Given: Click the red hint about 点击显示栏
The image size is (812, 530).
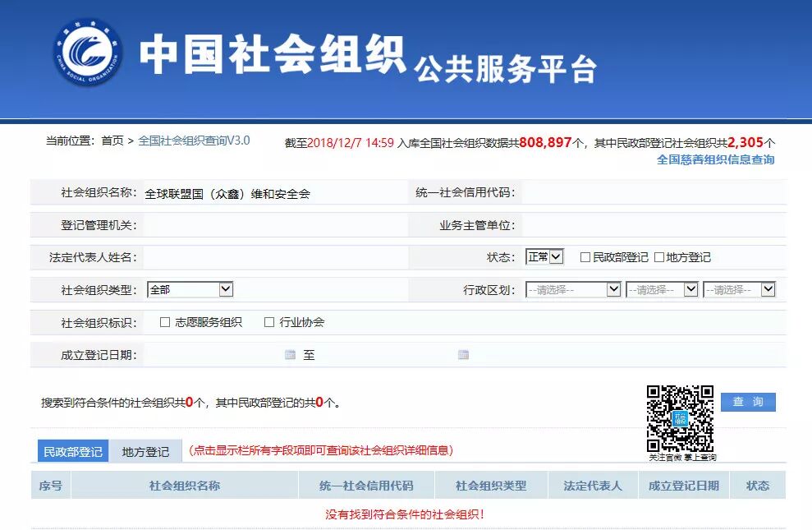Looking at the screenshot, I should pos(321,450).
